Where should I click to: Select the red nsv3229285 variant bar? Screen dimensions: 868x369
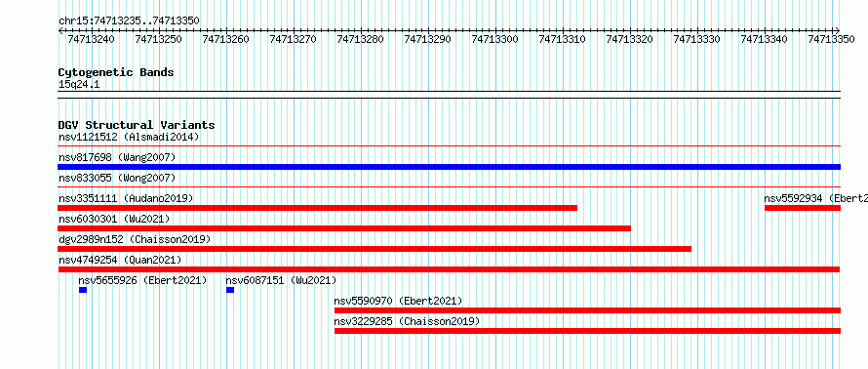click(x=587, y=331)
